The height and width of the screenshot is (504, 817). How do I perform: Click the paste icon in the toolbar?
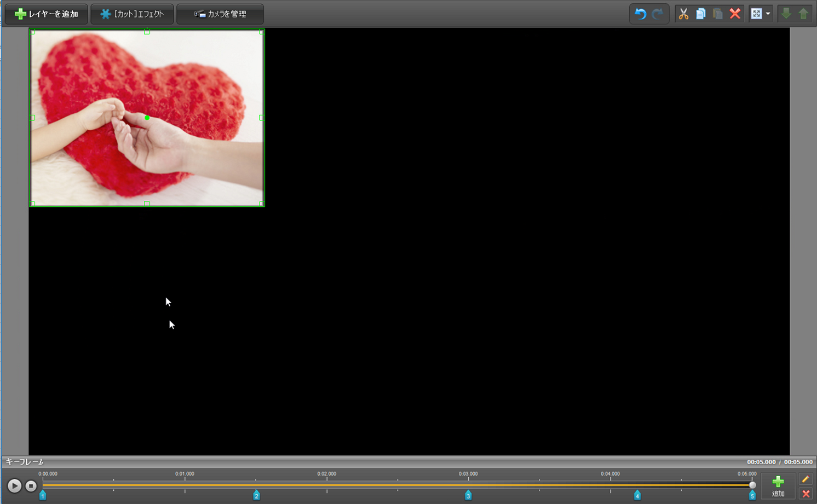717,14
